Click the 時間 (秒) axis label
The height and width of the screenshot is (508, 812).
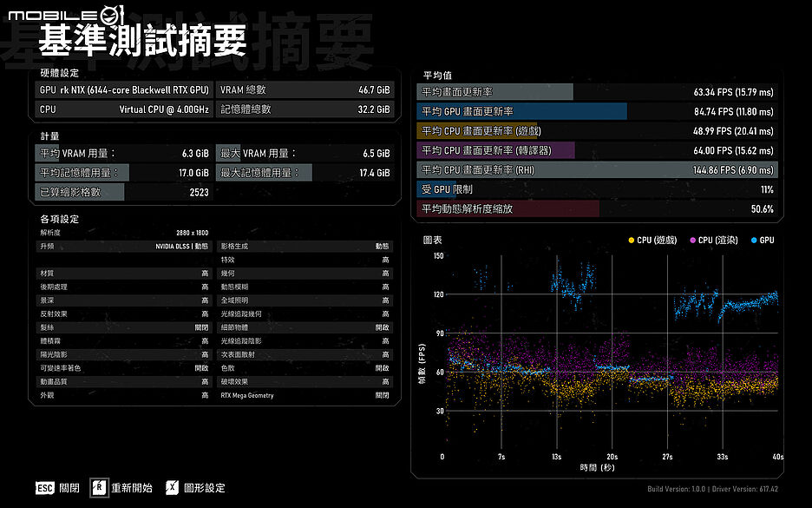tap(597, 467)
